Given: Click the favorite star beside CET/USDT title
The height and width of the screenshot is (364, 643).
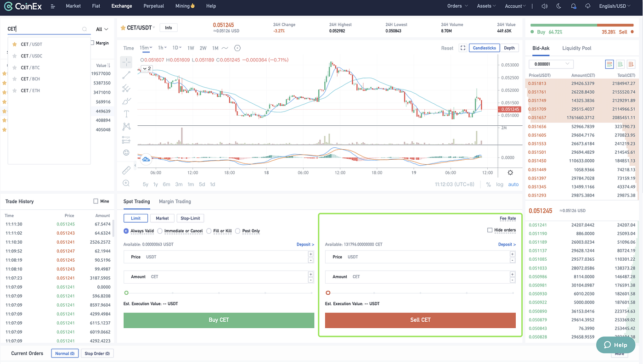Looking at the screenshot, I should tap(123, 28).
